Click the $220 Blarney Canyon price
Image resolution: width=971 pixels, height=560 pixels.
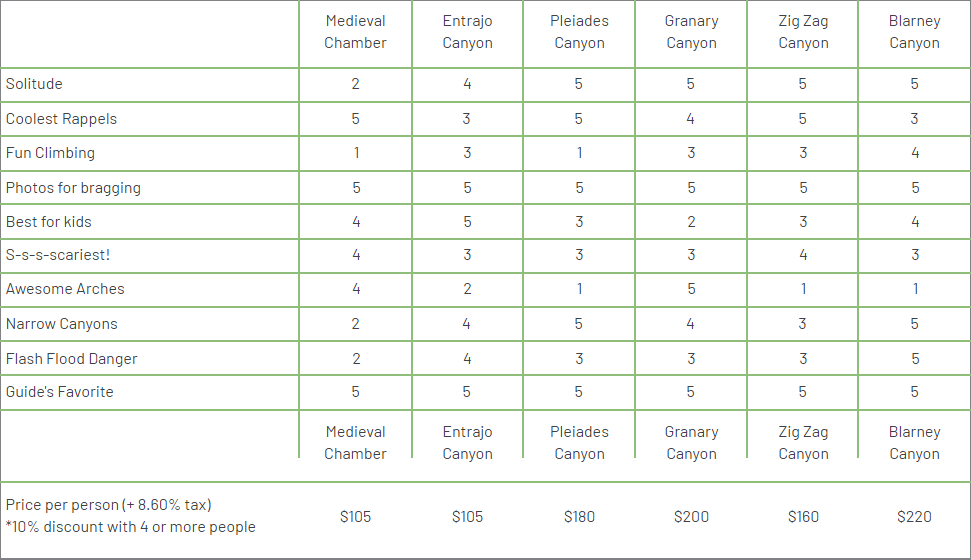(x=915, y=517)
